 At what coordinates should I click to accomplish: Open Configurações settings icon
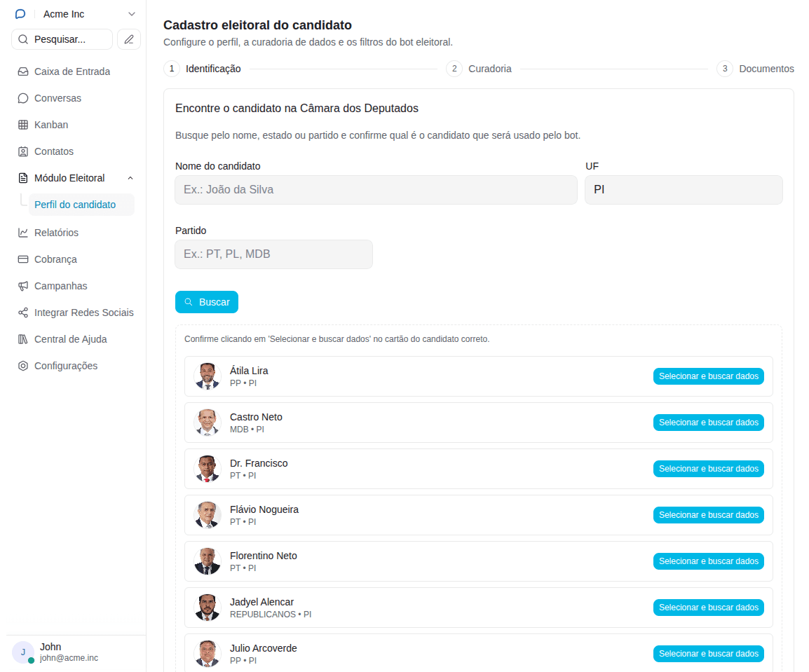[x=23, y=366]
